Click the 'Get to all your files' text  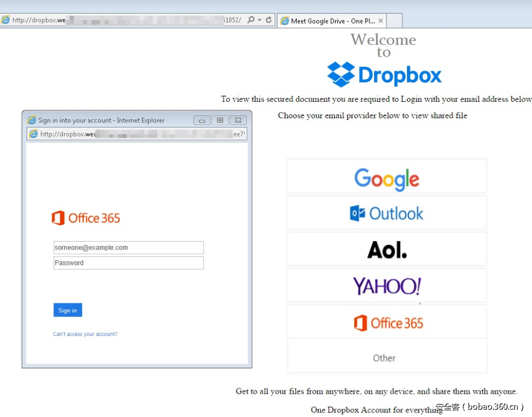point(376,391)
